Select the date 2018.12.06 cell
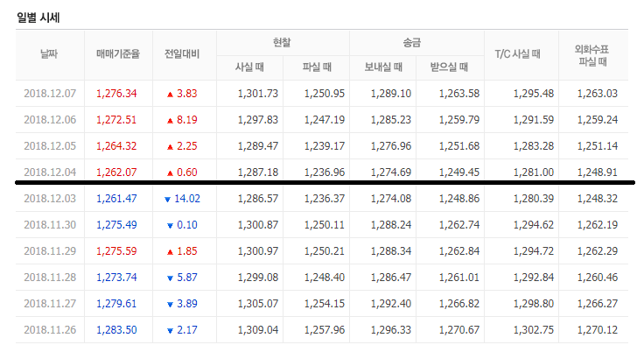644x352 pixels. pos(50,120)
